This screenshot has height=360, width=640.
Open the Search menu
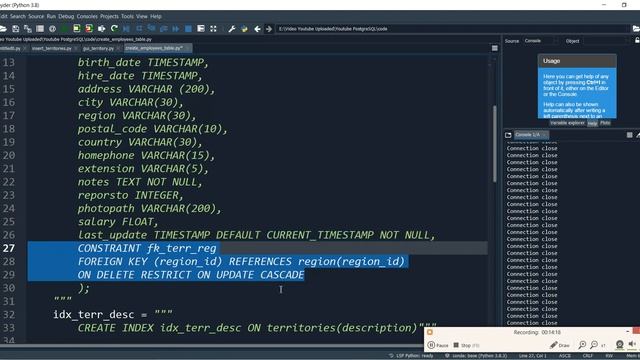click(18, 16)
